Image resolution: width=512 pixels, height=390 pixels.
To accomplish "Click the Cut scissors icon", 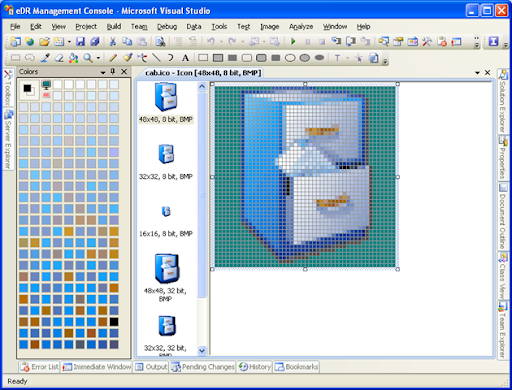I will coord(113,41).
